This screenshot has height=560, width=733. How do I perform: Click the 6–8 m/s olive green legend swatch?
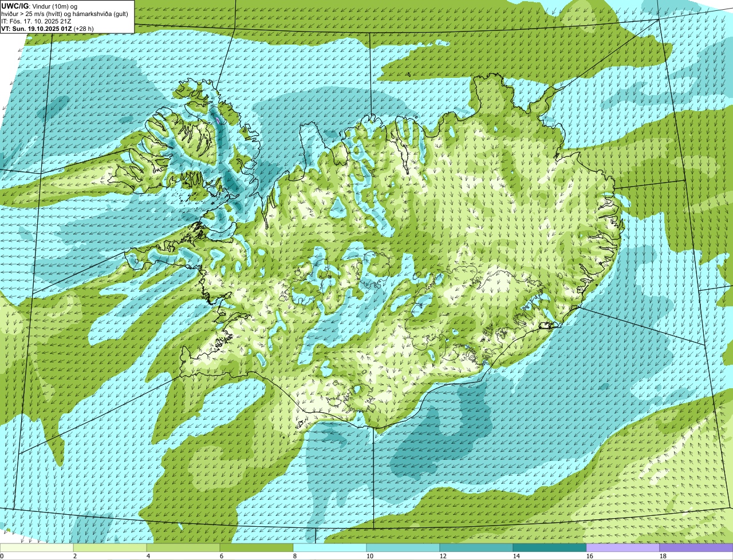click(x=257, y=547)
